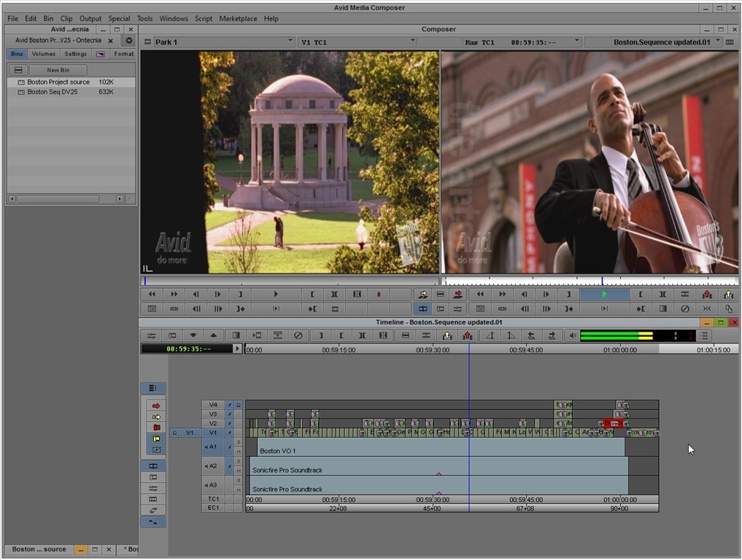Toggle the A2 audio track selector
The width and height of the screenshot is (742, 560).
point(214,467)
